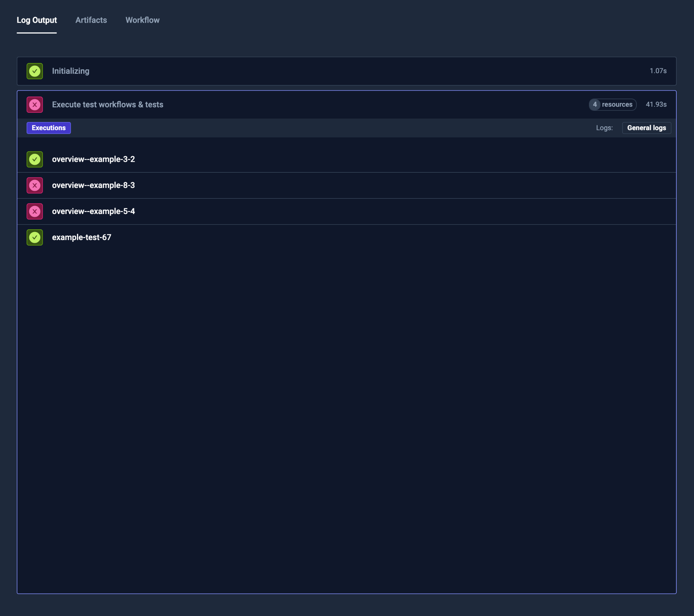Select the General logs option

(646, 128)
